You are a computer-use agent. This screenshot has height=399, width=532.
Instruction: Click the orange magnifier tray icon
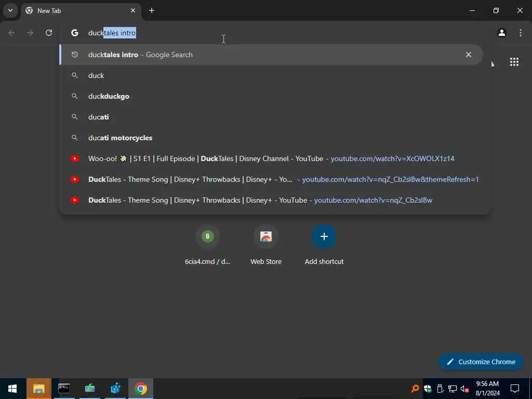[x=415, y=389]
